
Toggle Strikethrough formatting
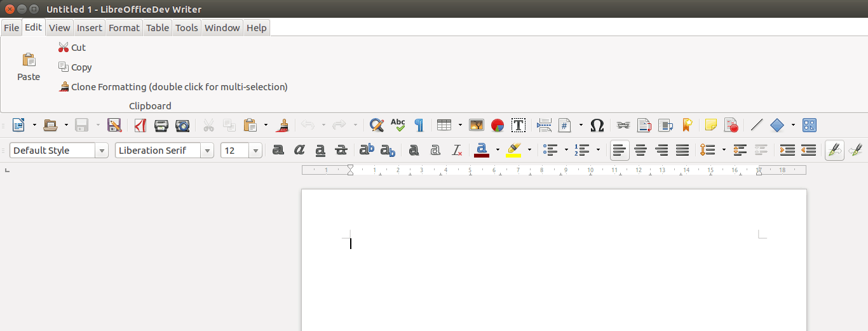click(341, 151)
